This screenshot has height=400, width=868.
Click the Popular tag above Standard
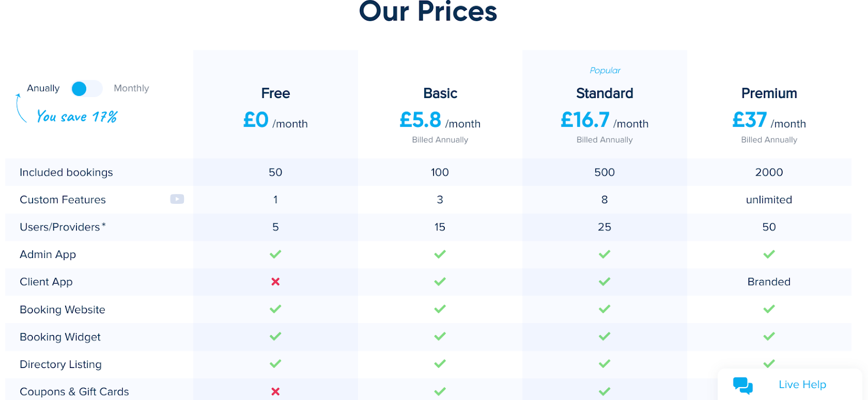pos(605,70)
